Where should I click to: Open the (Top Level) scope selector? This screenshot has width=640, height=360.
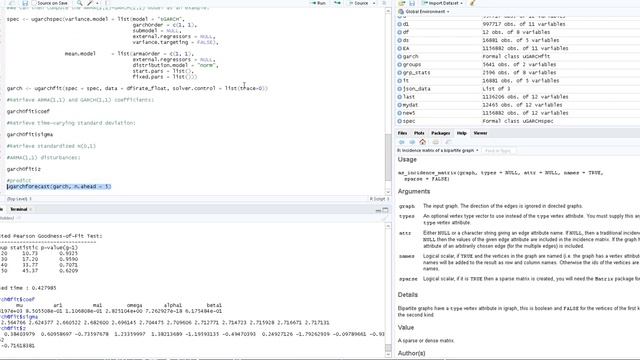19,199
